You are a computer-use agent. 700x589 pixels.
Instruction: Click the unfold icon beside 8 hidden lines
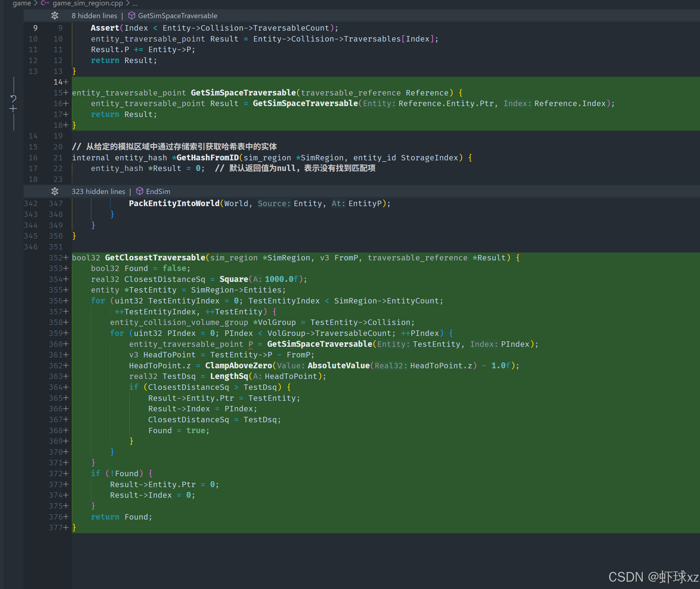click(55, 16)
